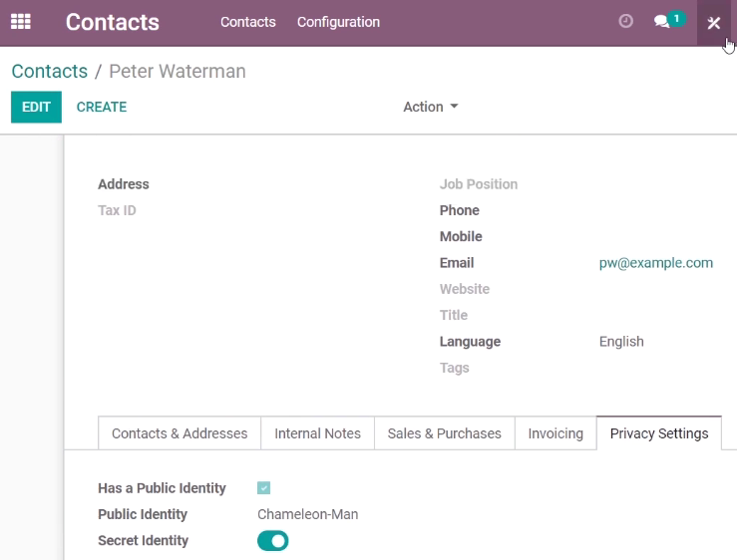The width and height of the screenshot is (737, 560).
Task: Expand the Action dropdown
Action: [431, 107]
